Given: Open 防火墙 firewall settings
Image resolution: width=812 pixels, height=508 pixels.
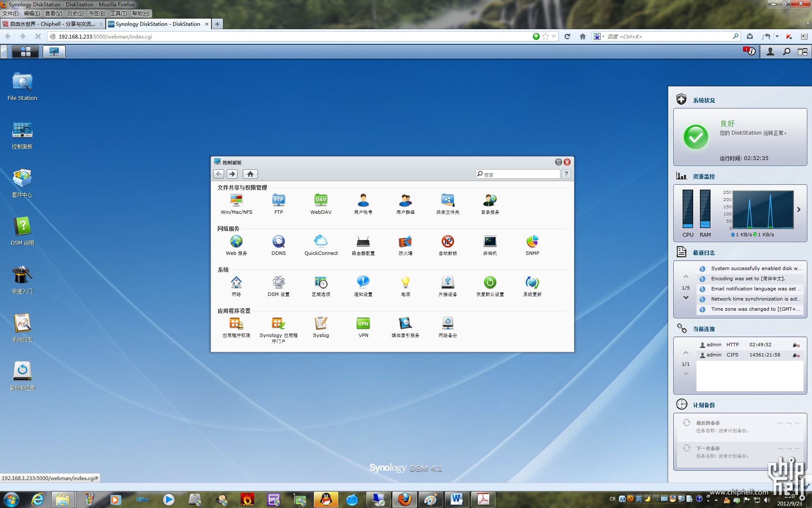Looking at the screenshot, I should click(406, 245).
